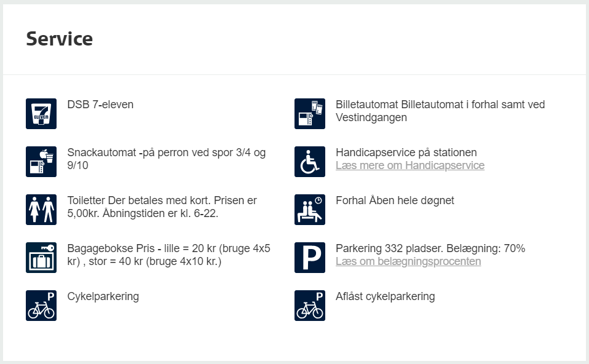This screenshot has width=589, height=364.
Task: Click the Bagagebokse pricing description text
Action: tap(168, 255)
